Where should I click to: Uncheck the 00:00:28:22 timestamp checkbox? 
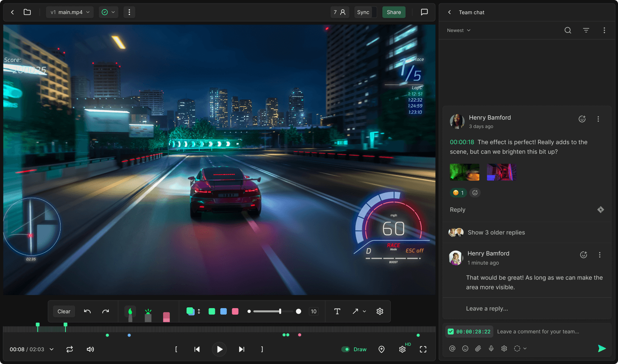pos(451,332)
